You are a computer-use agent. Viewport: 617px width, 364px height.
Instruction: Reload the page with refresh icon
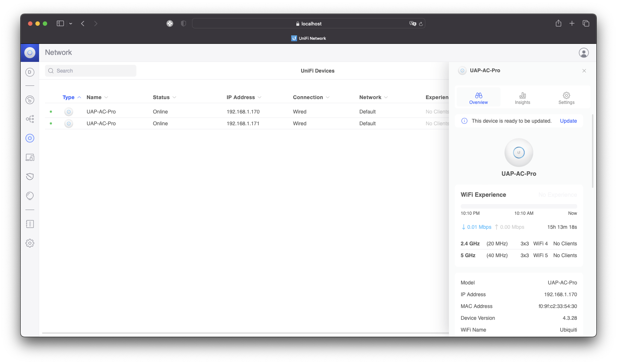[x=421, y=24]
